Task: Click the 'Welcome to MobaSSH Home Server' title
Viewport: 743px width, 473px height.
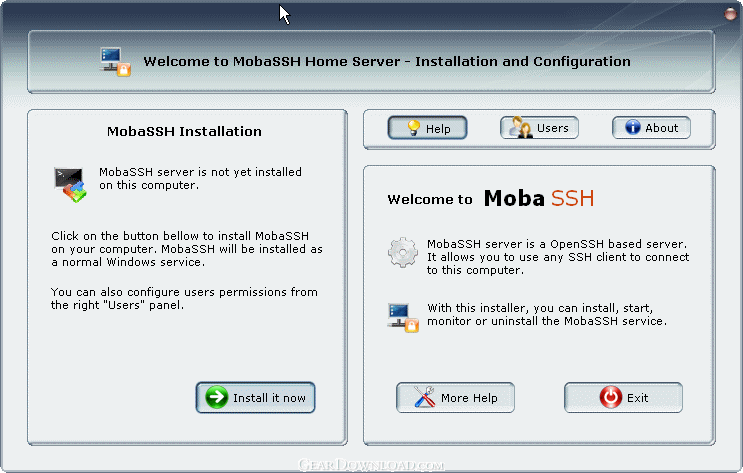Action: (x=387, y=62)
